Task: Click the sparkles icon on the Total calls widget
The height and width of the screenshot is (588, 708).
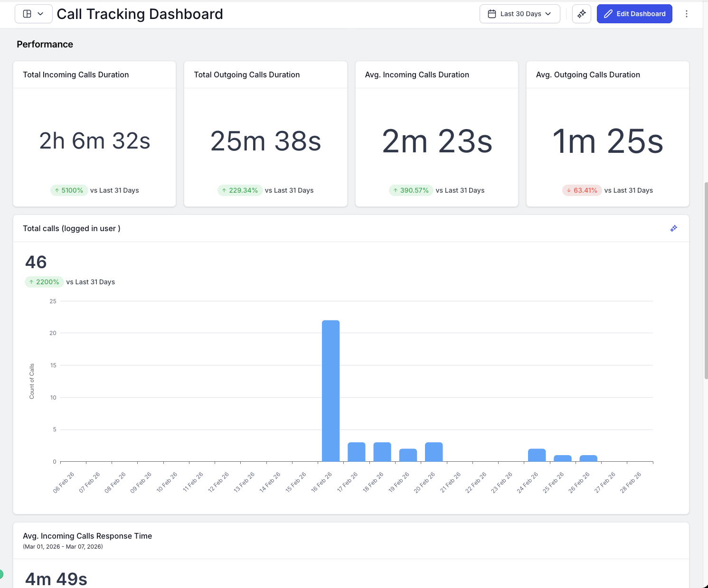Action: pyautogui.click(x=673, y=228)
